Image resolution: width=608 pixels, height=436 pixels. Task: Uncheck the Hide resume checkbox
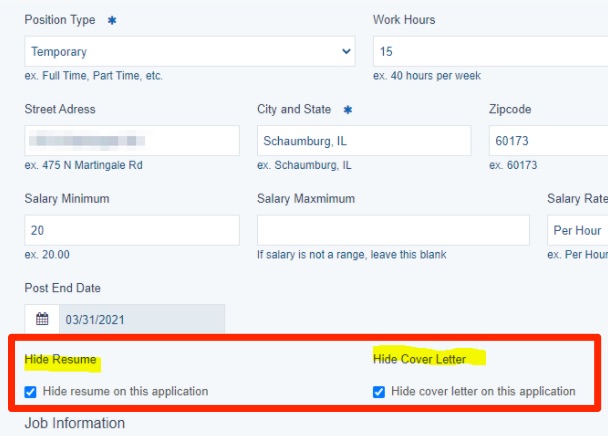(30, 391)
